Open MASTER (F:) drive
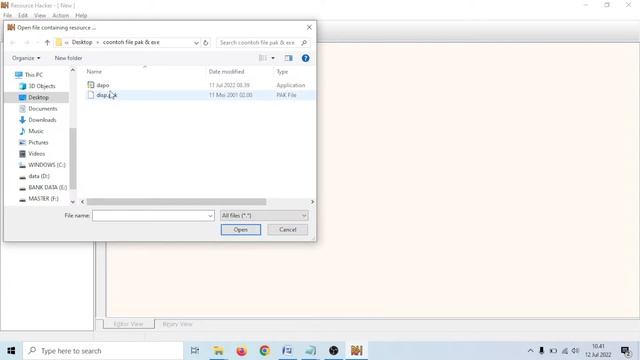640x360 pixels. coord(43,198)
